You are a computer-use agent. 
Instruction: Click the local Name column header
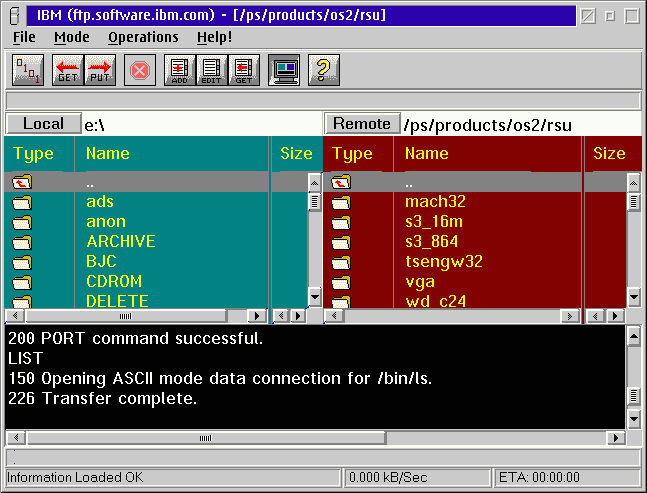[108, 153]
